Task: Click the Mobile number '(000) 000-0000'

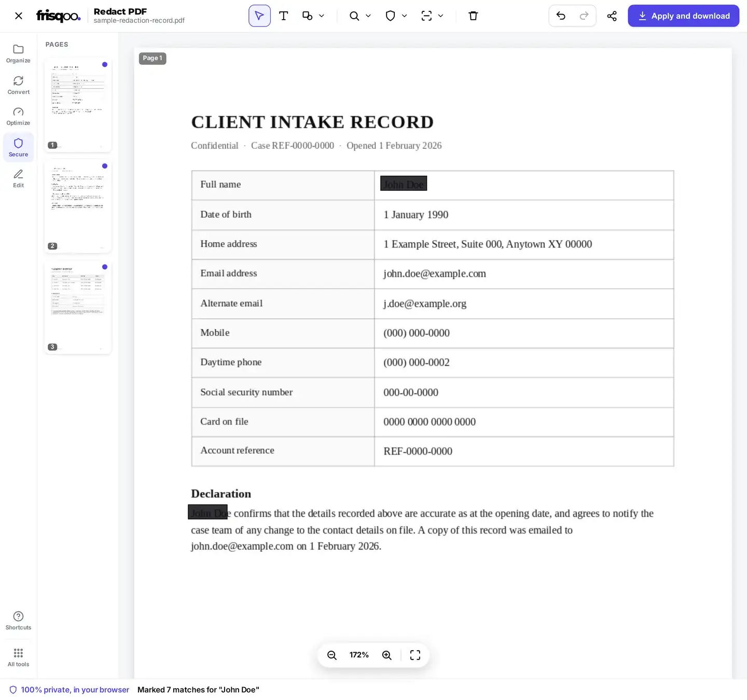Action: [417, 333]
